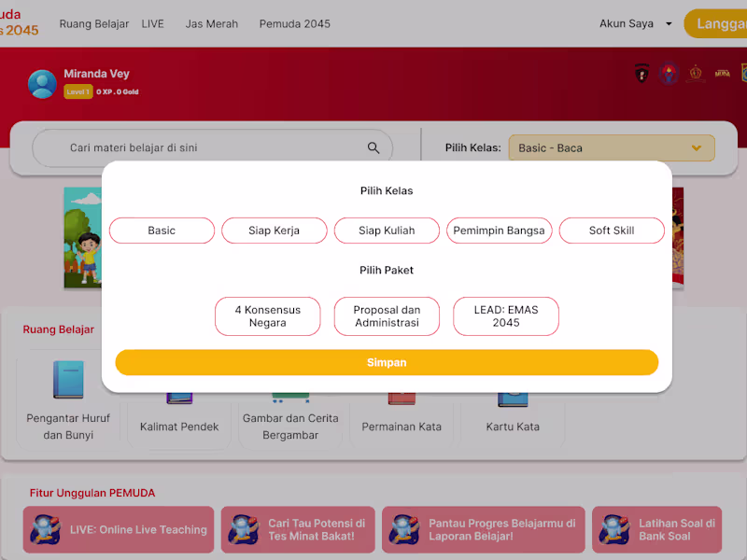Open Miranda Vey's profile avatar
Image resolution: width=747 pixels, height=560 pixels.
click(x=42, y=84)
